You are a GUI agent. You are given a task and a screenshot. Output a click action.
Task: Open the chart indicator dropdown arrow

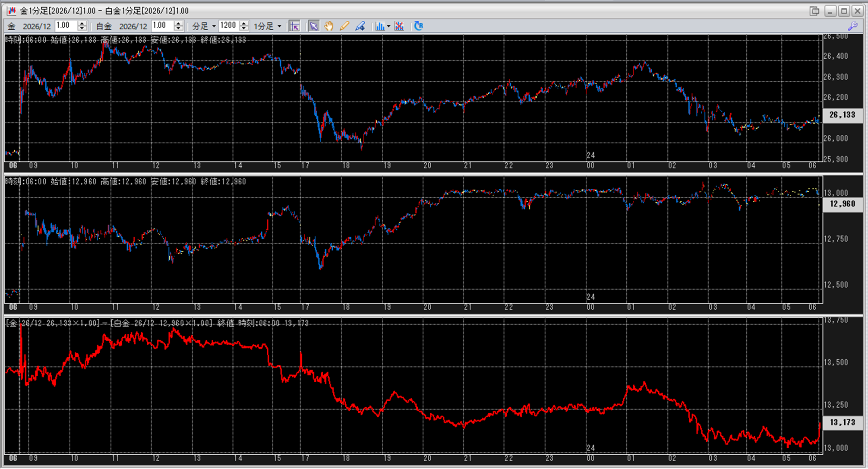(388, 26)
